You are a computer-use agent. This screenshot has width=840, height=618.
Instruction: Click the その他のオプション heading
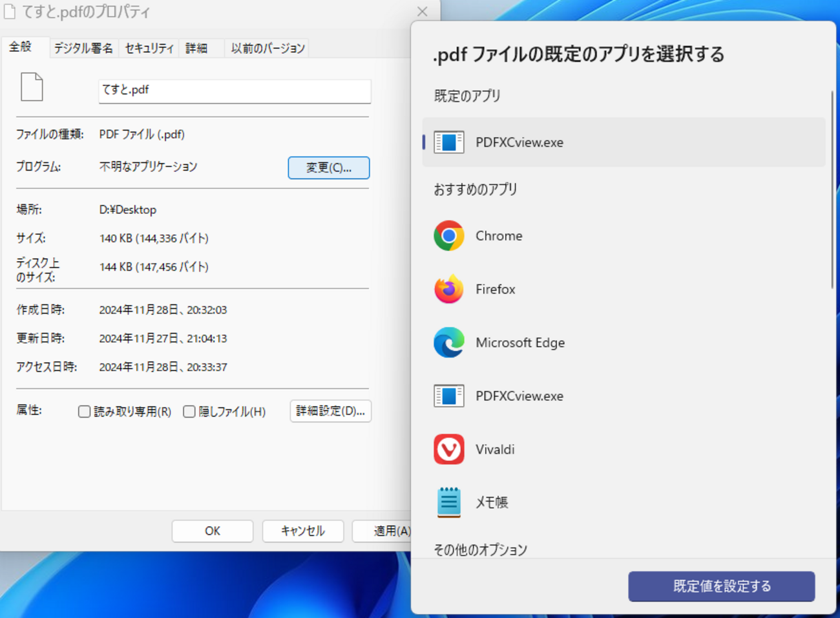click(480, 549)
